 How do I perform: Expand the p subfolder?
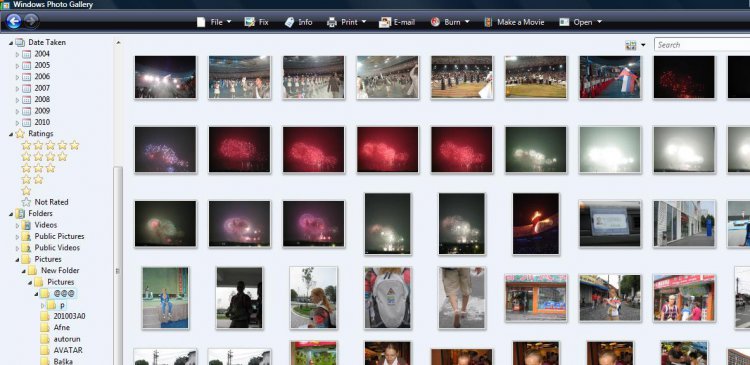42,305
